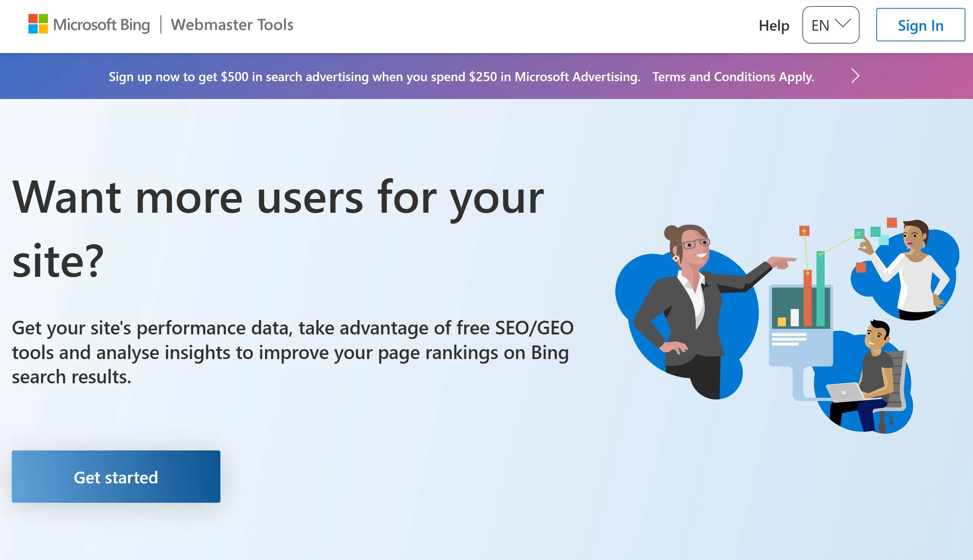Click the white text lines below chart
This screenshot has width=973, height=560.
tap(789, 339)
